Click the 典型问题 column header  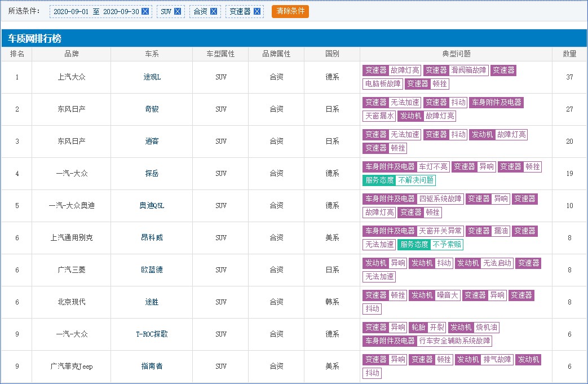(456, 54)
